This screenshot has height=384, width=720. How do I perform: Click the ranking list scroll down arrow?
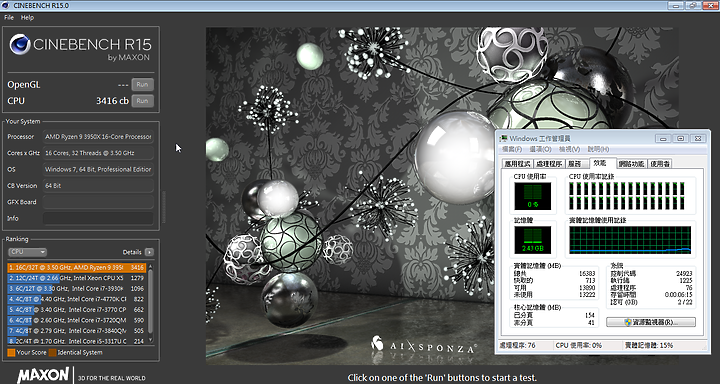150,340
